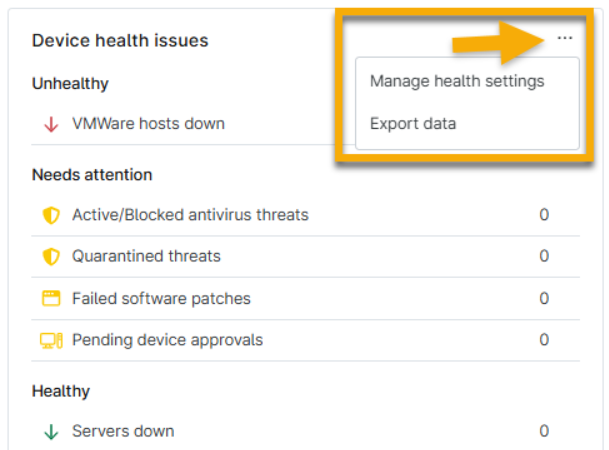Image resolution: width=609 pixels, height=450 pixels.
Task: Select the Servers down entry
Action: click(123, 432)
